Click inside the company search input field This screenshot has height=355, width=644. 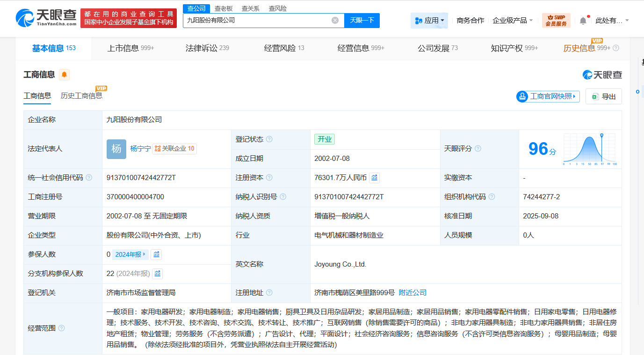click(x=257, y=21)
